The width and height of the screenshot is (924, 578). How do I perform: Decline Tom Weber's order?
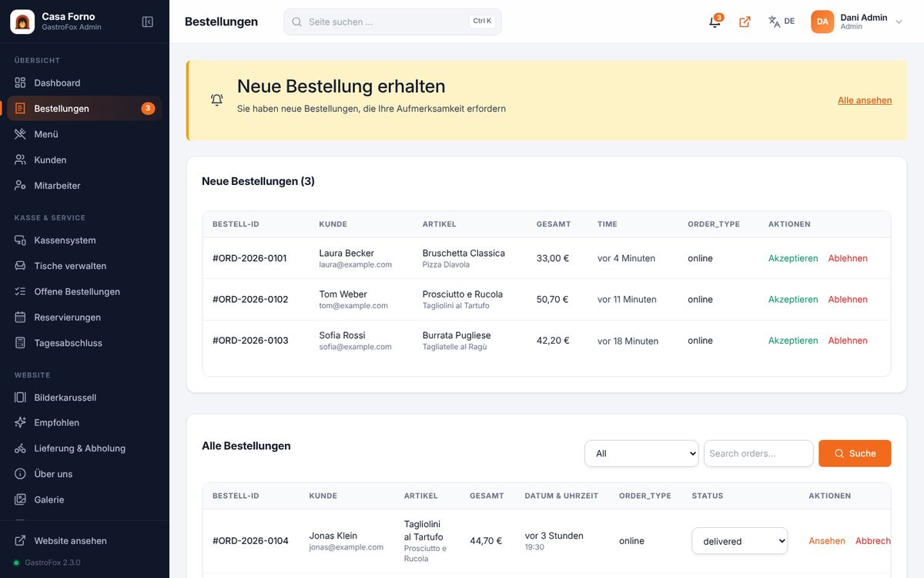click(x=848, y=299)
